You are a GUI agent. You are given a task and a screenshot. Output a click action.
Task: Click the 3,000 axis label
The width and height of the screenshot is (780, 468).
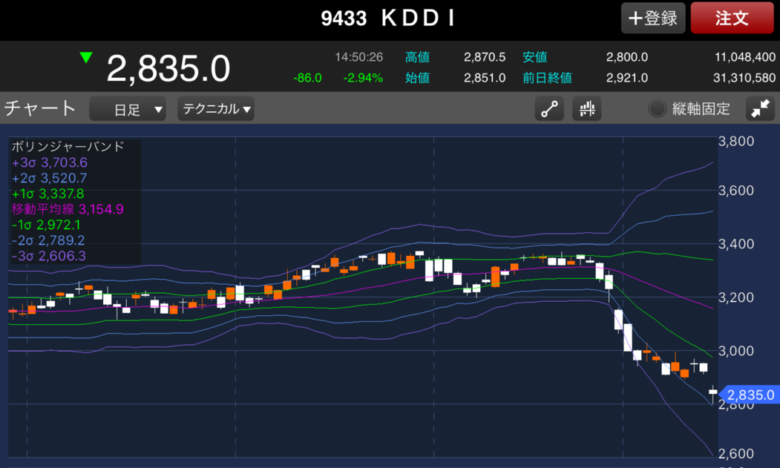[x=736, y=351]
